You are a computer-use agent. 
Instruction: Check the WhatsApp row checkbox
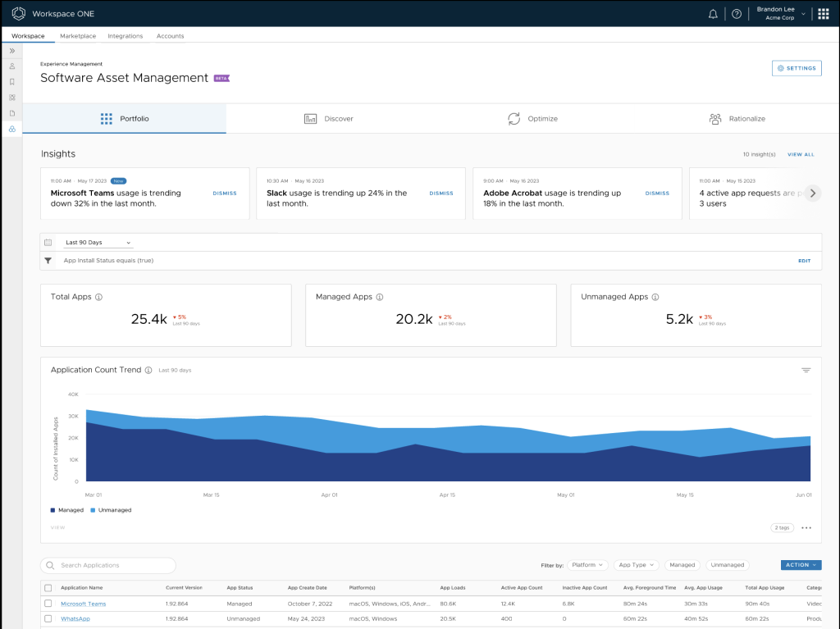(x=48, y=618)
